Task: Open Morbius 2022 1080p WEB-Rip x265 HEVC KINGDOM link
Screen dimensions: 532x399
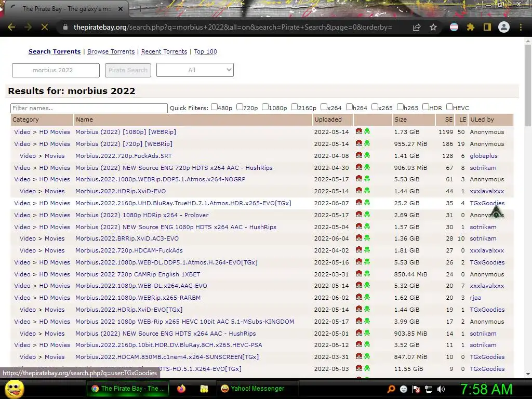Action: 184,321
